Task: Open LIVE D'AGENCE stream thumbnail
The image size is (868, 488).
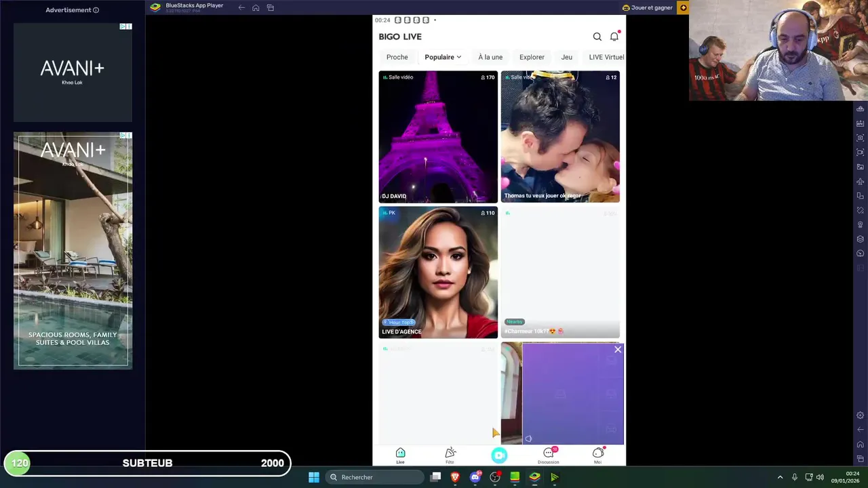Action: [438, 272]
